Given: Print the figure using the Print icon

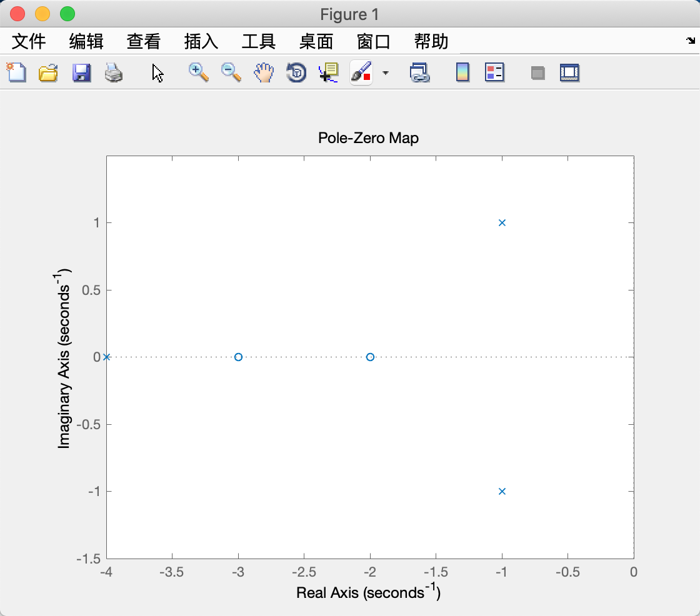Looking at the screenshot, I should (112, 72).
